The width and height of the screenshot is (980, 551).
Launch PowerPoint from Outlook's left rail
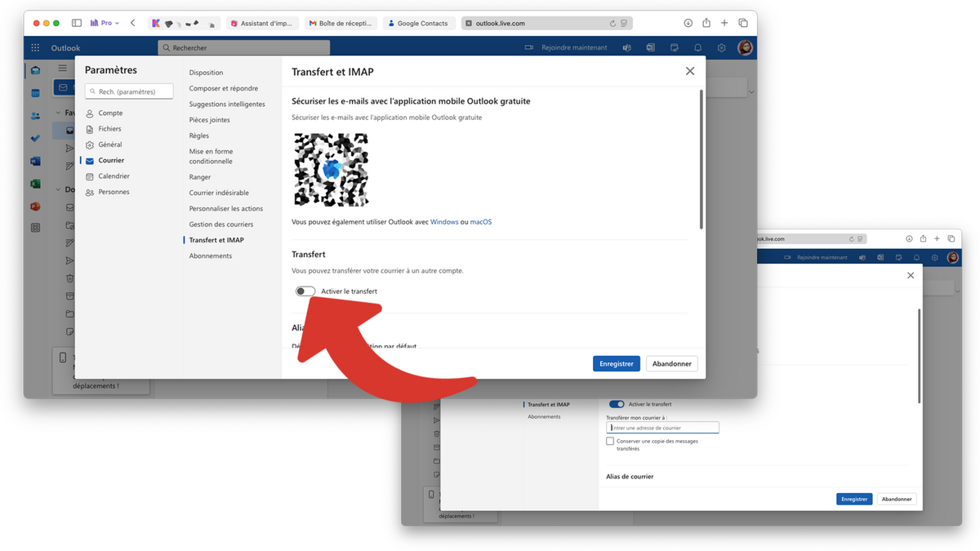pos(35,207)
